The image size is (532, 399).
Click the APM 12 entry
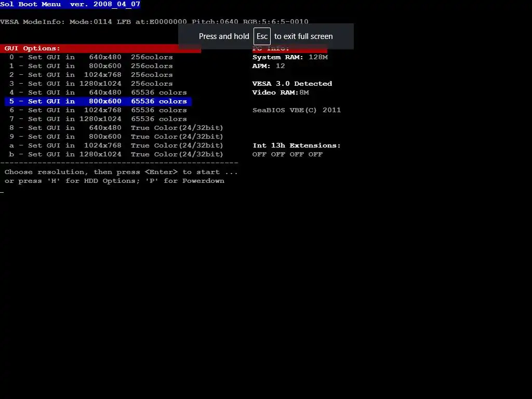[x=269, y=66]
